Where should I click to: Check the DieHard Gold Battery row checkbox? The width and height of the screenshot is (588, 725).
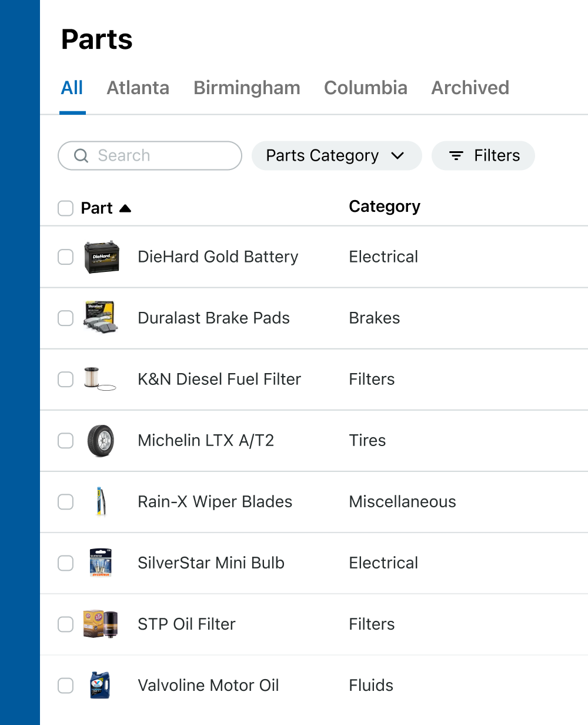point(65,257)
